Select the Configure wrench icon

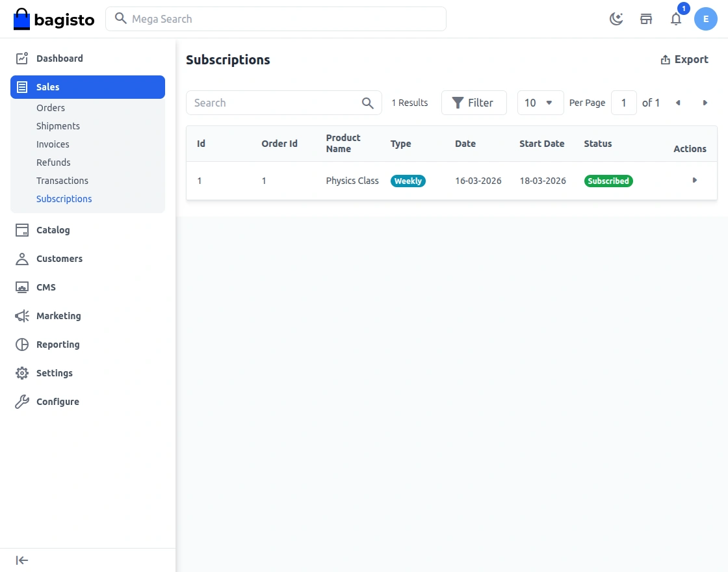[21, 402]
